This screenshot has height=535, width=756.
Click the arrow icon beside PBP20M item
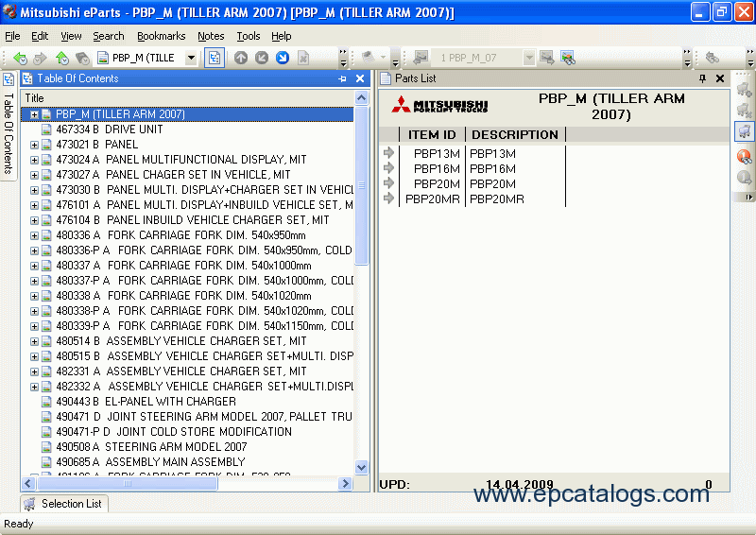tap(388, 183)
